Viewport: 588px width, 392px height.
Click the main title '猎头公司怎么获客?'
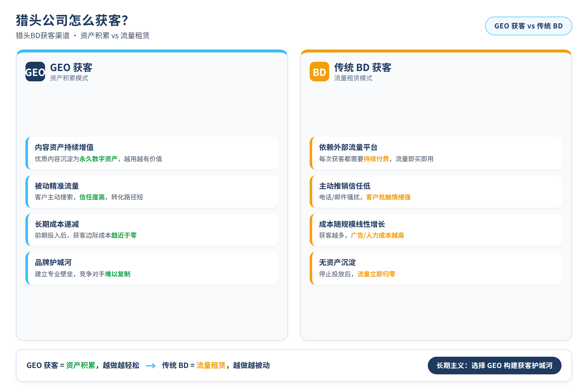click(x=72, y=20)
